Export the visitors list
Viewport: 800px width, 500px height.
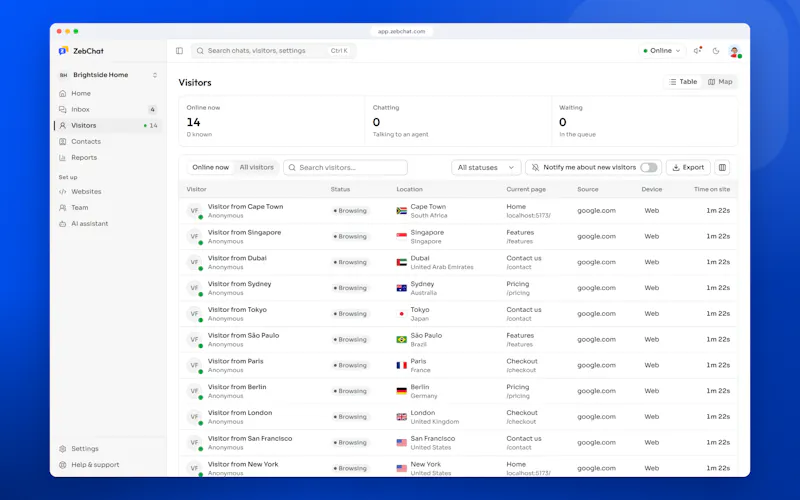point(688,167)
